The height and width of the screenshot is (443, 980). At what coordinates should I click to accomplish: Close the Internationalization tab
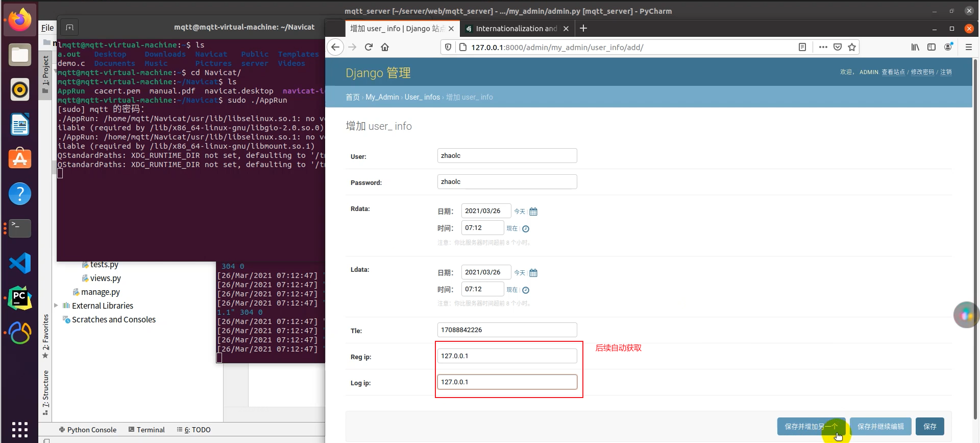(x=566, y=29)
